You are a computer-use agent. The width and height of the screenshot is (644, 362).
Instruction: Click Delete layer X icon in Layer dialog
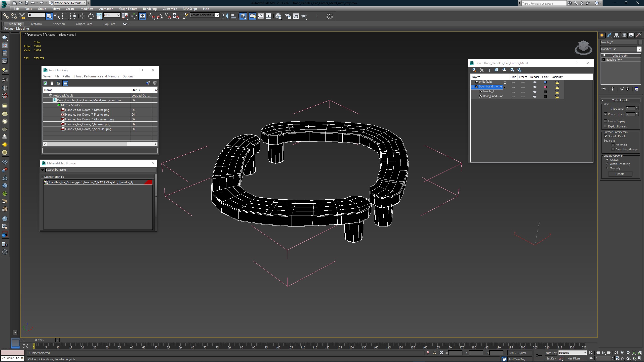click(x=481, y=70)
